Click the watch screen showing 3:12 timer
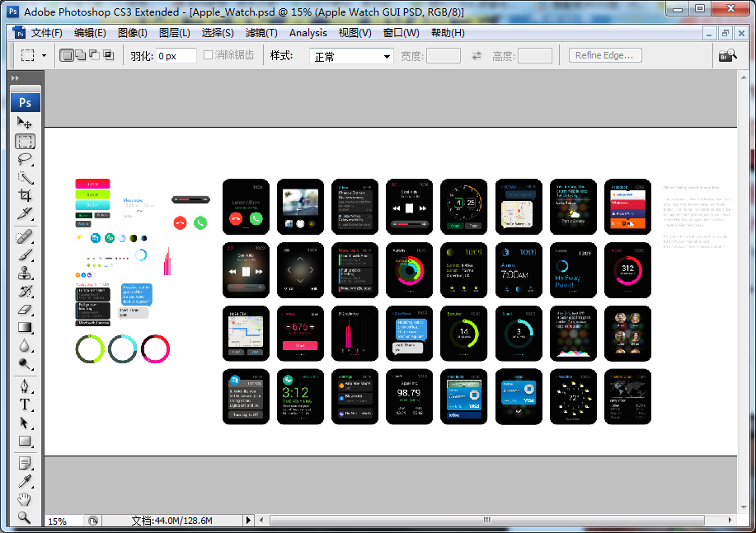Viewport: 756px width, 533px height. pos(300,396)
